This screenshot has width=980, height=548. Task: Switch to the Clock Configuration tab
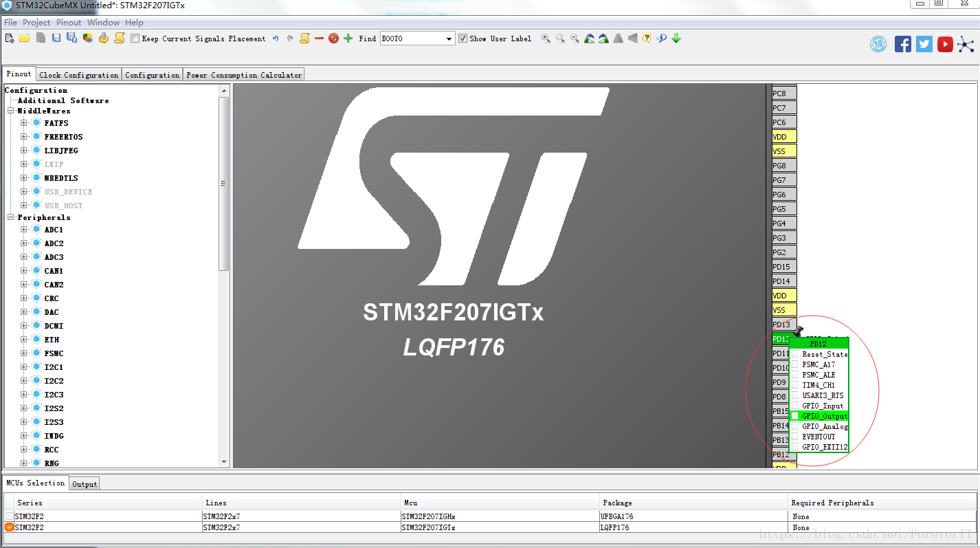click(79, 75)
